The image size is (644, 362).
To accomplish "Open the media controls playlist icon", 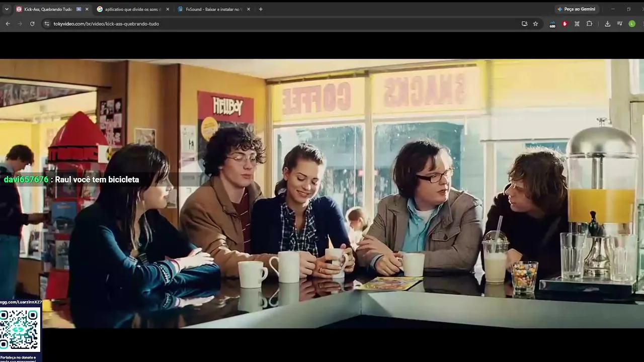I will click(x=620, y=24).
